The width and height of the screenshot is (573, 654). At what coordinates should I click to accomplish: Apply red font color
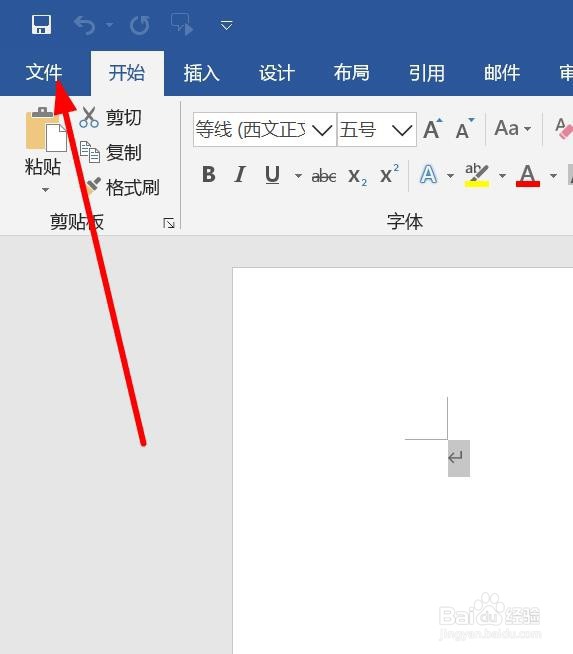point(528,175)
